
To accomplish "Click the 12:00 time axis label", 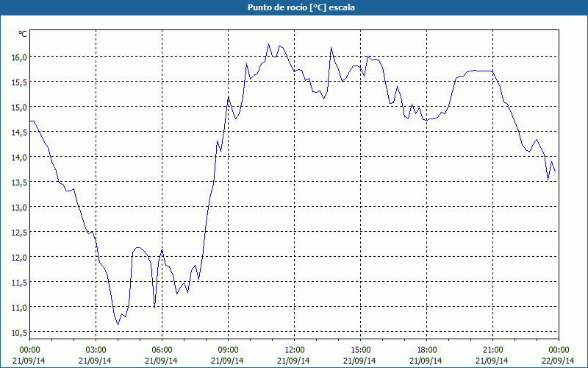I will (295, 350).
